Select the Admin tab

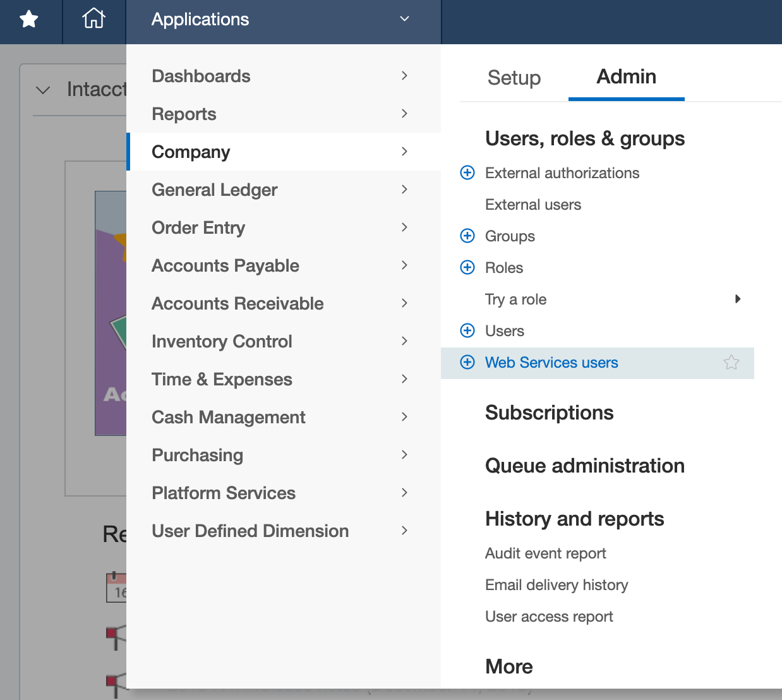point(626,77)
